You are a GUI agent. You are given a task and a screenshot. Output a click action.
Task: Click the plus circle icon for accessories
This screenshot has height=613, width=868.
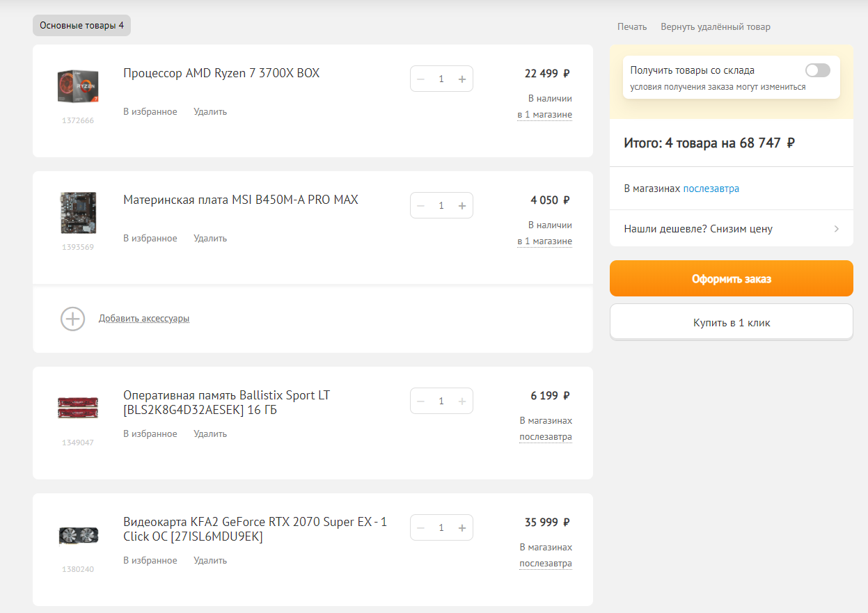(x=72, y=319)
